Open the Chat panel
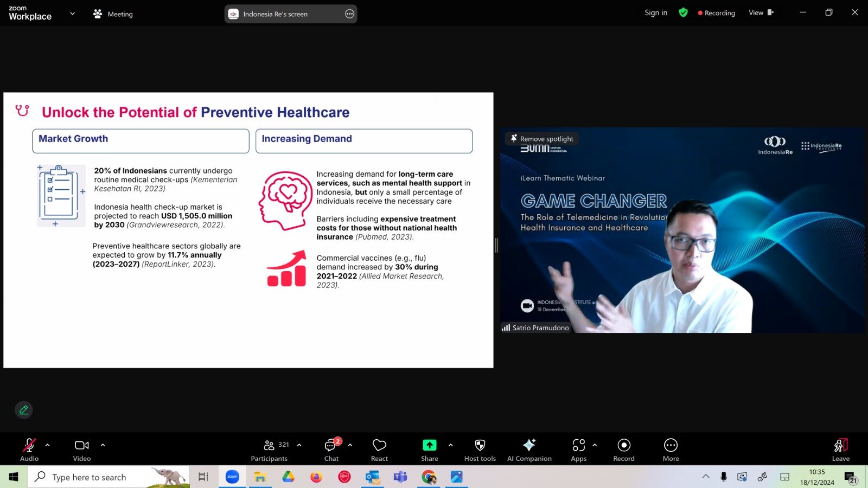The height and width of the screenshot is (488, 868). (x=331, y=450)
